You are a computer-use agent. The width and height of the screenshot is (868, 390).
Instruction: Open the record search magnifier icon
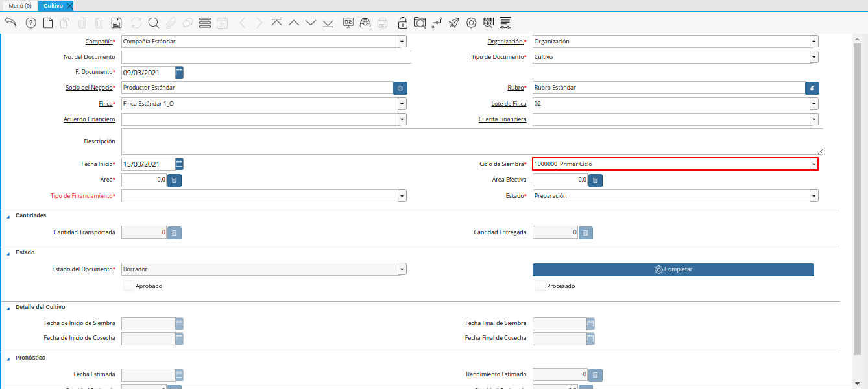coord(154,23)
